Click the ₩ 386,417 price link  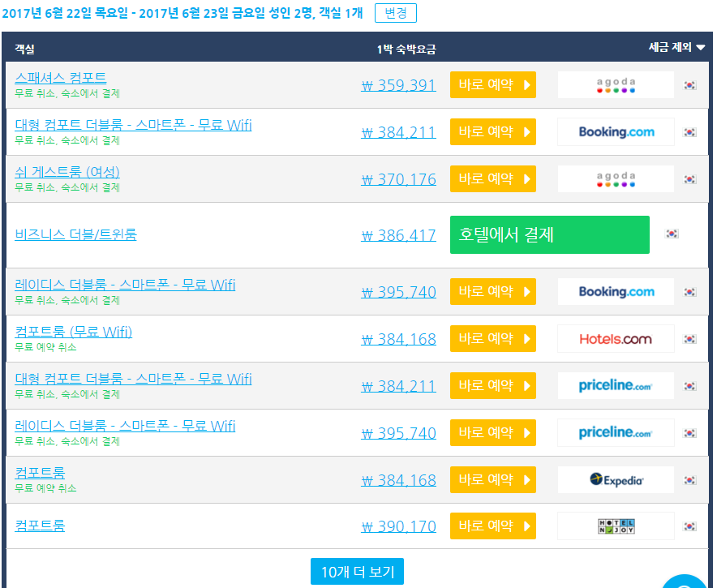(399, 235)
